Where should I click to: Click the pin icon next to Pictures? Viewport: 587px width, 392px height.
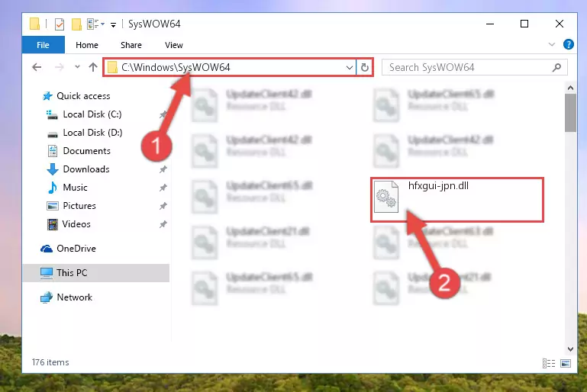coord(163,206)
